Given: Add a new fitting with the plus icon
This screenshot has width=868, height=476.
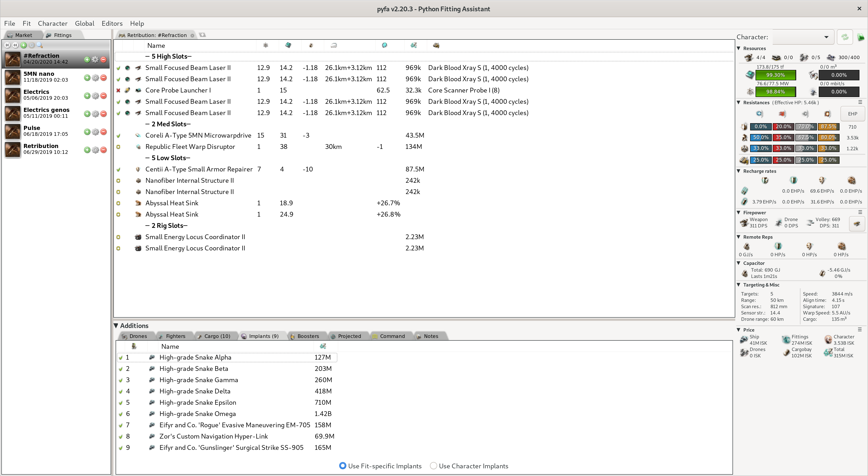Looking at the screenshot, I should (x=23, y=45).
